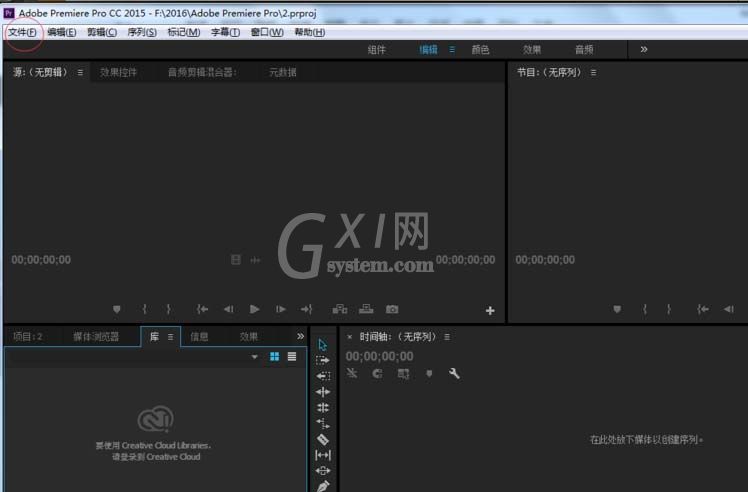Click the Overwrite edit button

click(366, 309)
